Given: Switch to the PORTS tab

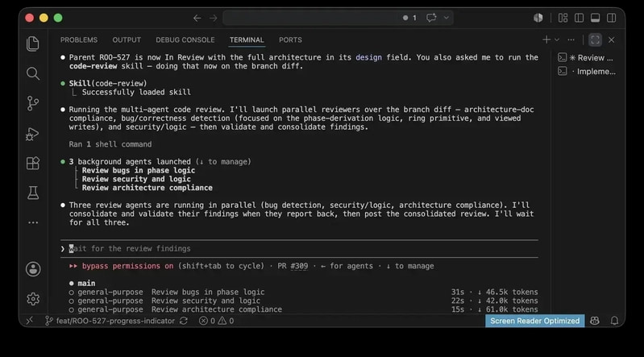Looking at the screenshot, I should [290, 39].
